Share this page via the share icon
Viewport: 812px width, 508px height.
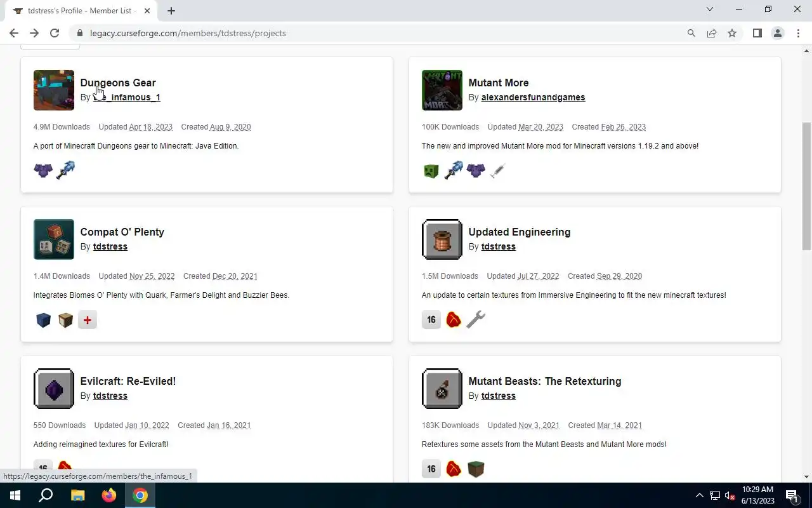click(712, 33)
